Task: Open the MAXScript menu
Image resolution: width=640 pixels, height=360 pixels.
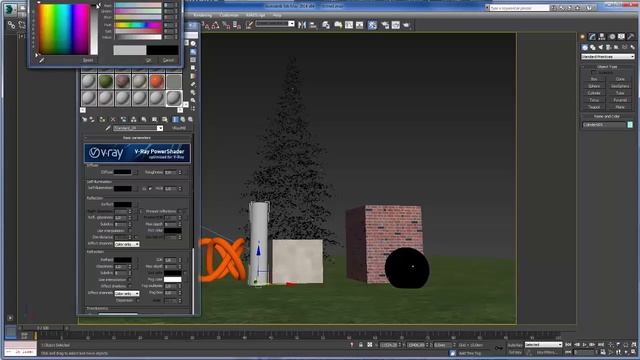Action: 256,15
